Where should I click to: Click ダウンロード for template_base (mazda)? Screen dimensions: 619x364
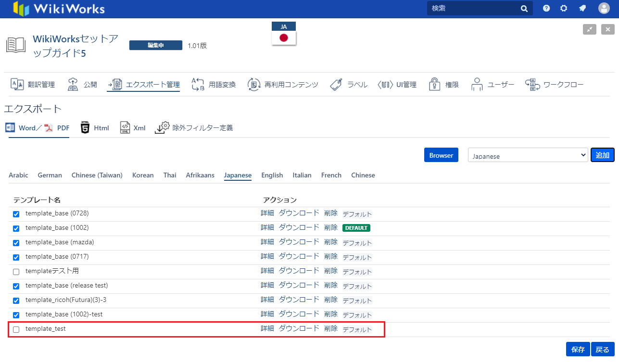[299, 242]
